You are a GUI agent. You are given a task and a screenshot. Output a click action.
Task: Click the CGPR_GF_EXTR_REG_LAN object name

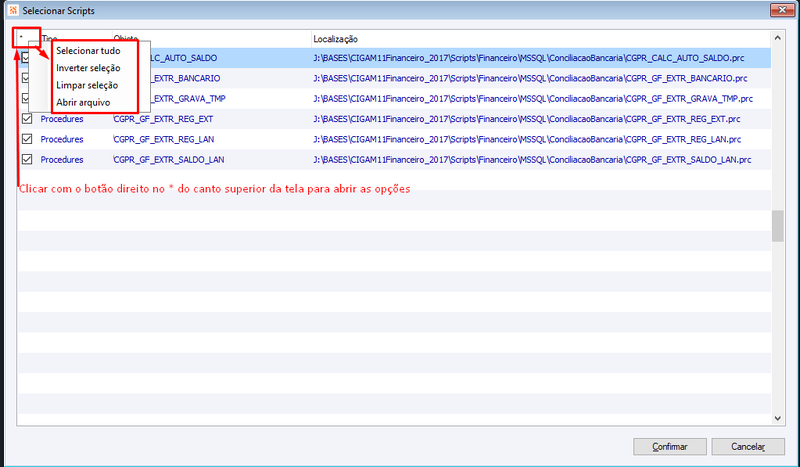(x=164, y=139)
